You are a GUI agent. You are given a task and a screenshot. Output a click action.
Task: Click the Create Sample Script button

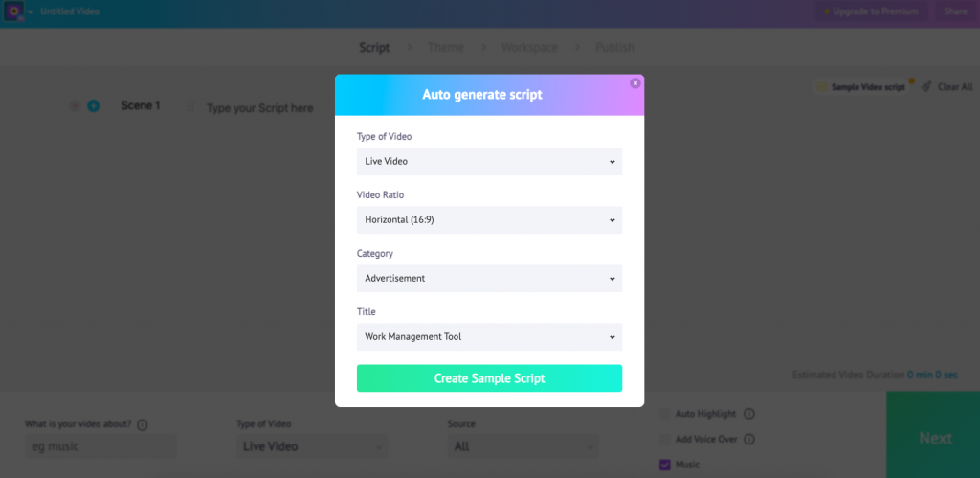tap(489, 378)
